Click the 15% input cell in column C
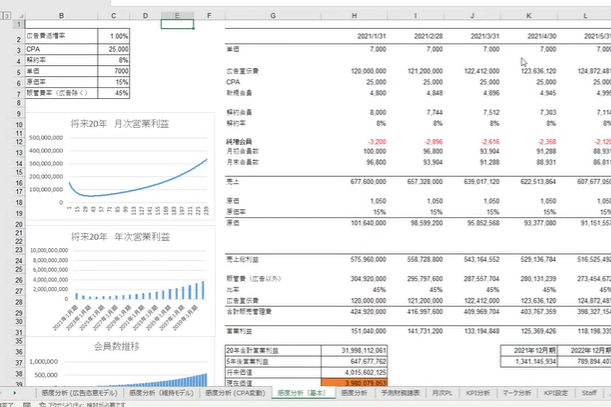The width and height of the screenshot is (611, 407). pyautogui.click(x=113, y=82)
